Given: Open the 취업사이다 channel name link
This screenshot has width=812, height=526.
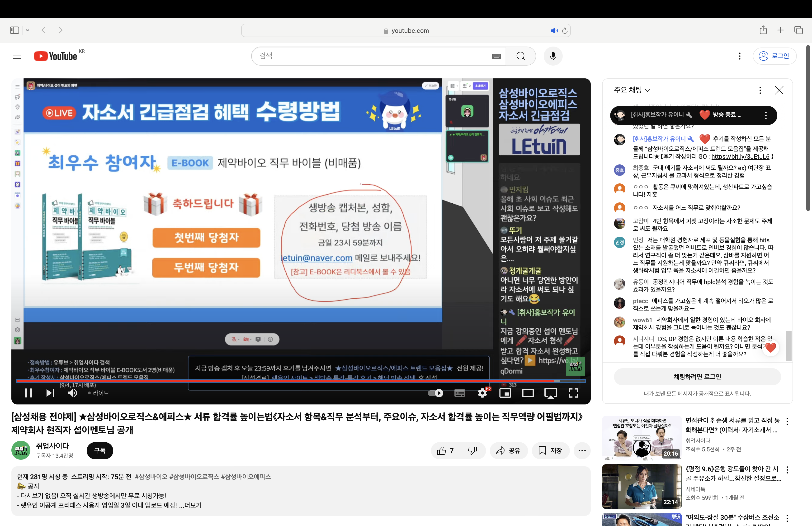Looking at the screenshot, I should [52, 446].
